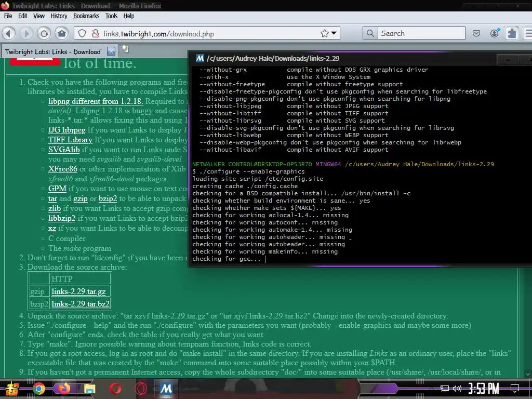
Task: Click the volume speaker tray icon
Action: [x=457, y=389]
